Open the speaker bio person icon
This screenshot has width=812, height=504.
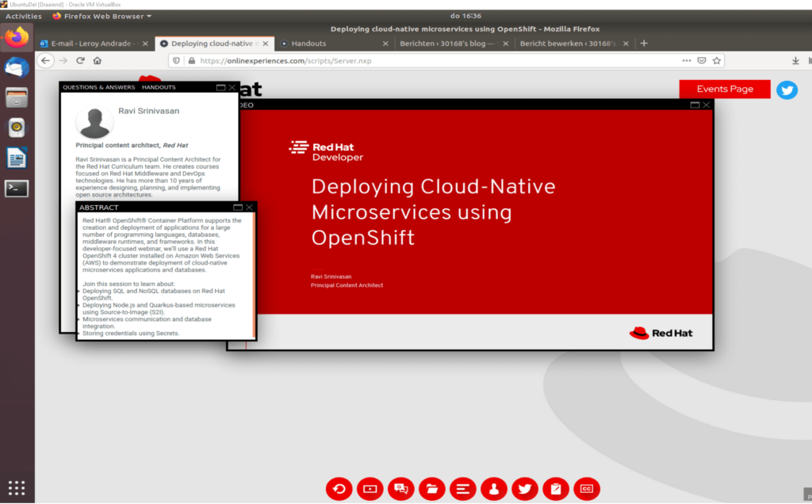coord(493,489)
